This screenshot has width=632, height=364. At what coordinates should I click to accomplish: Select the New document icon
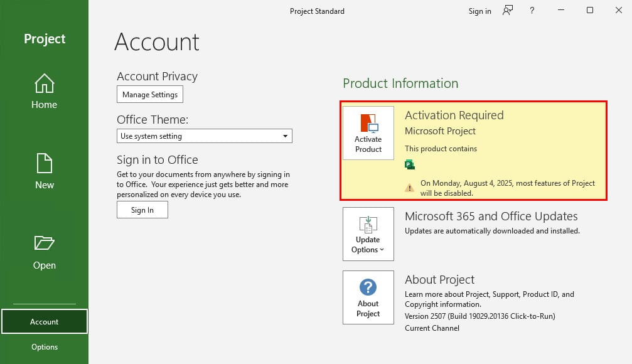point(45,163)
